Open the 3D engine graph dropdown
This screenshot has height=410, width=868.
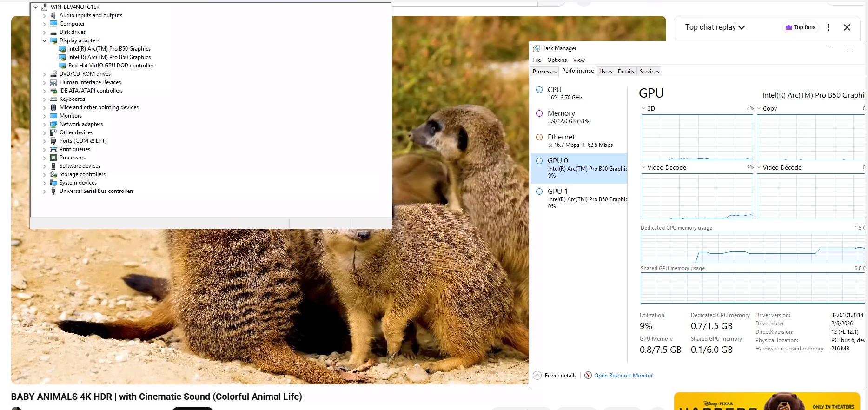point(644,108)
